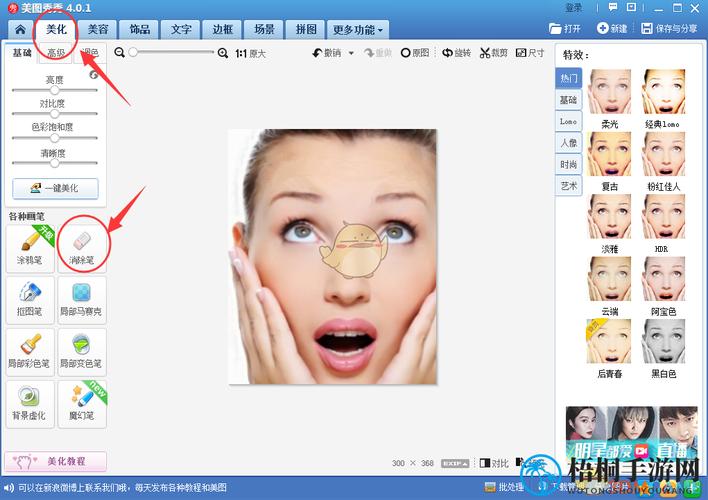Click the 一键美化 one-click beautify button
This screenshot has height=500, width=708.
[55, 188]
